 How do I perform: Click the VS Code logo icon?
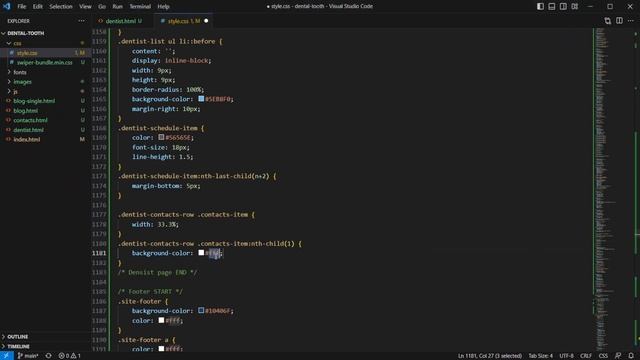[7, 6]
